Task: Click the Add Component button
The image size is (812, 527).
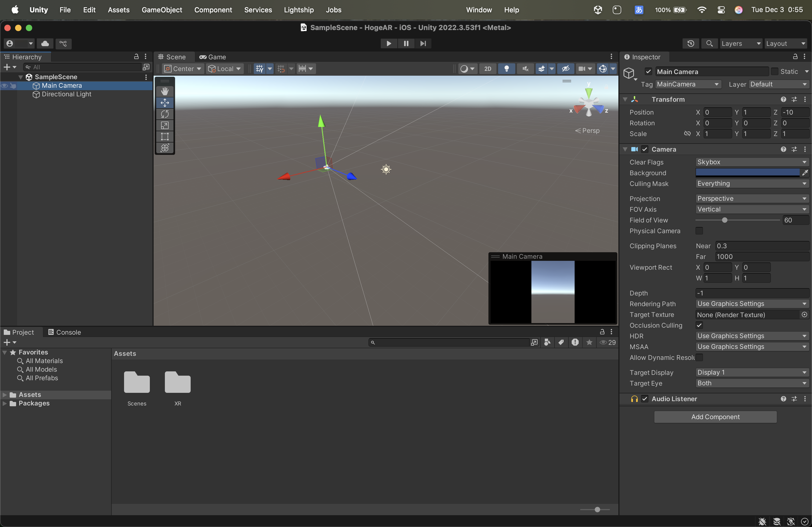Action: 715,417
